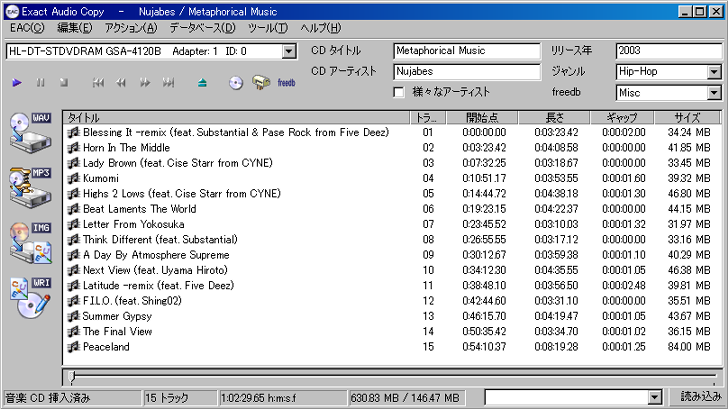This screenshot has height=409, width=728.
Task: Click note icon beside Beat Laments The World
Action: (x=73, y=209)
